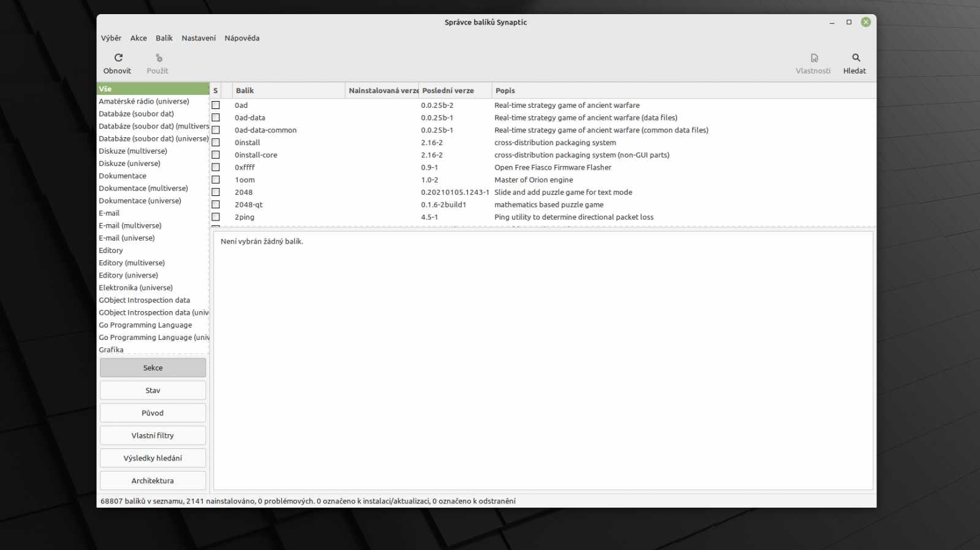Screen dimensions: 980x550
Task: Toggle status checkbox for 0xffff
Action: (x=216, y=167)
